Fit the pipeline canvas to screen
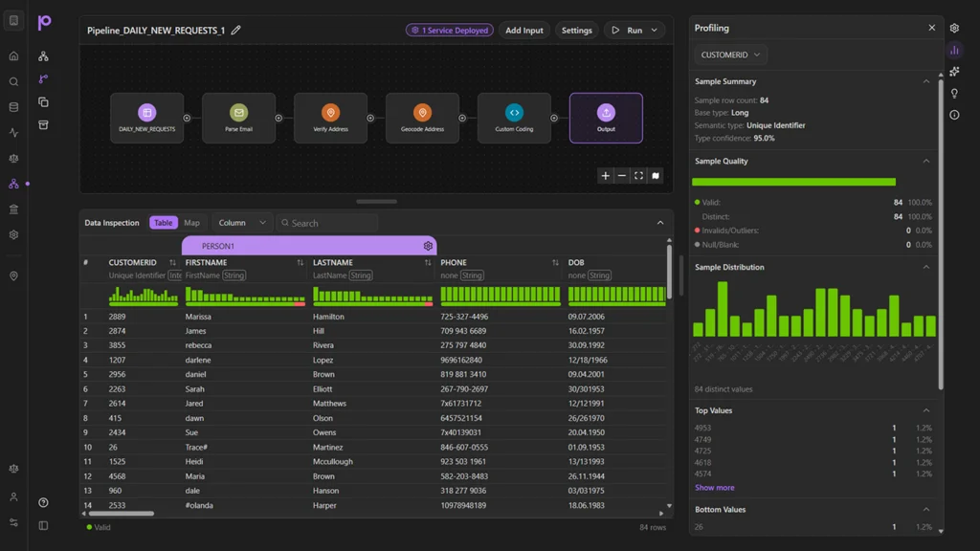Image resolution: width=980 pixels, height=551 pixels. point(638,176)
